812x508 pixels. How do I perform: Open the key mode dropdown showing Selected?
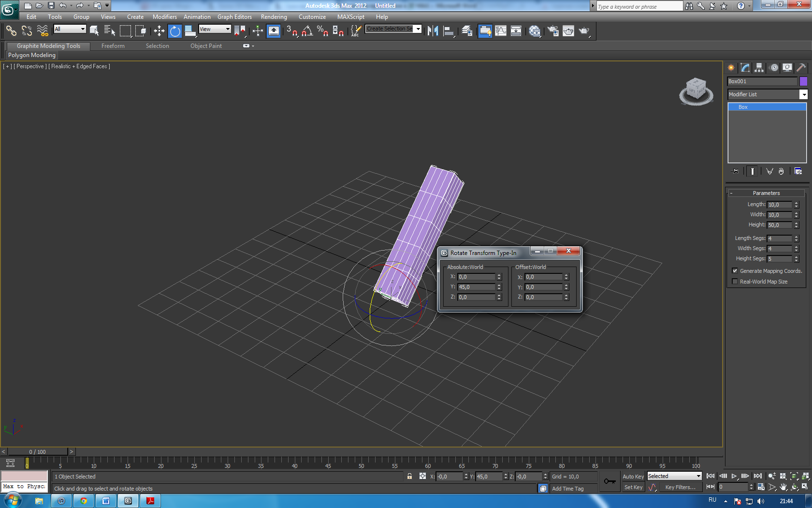(674, 476)
